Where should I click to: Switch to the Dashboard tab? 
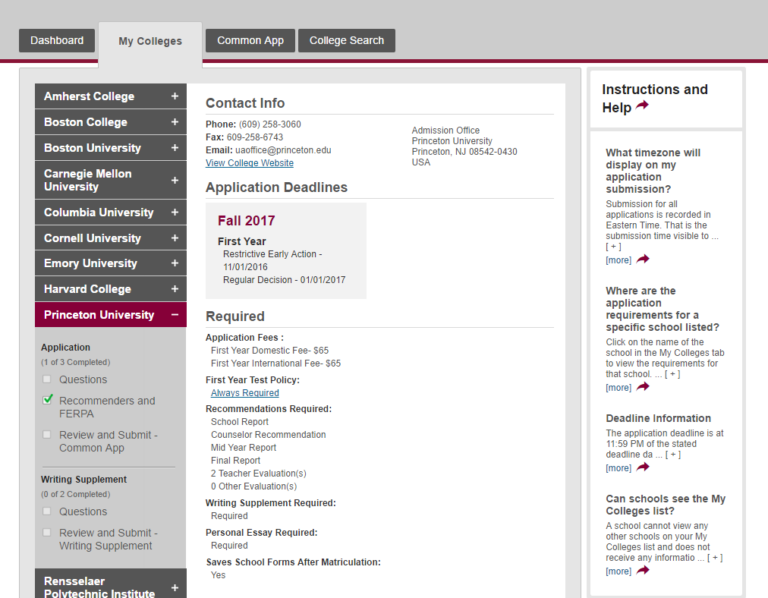[57, 41]
